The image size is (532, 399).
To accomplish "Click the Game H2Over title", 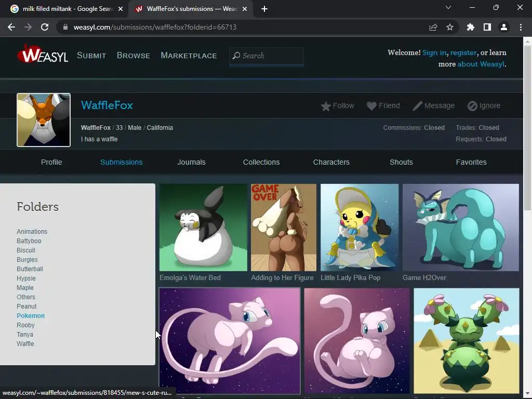I will 424,277.
